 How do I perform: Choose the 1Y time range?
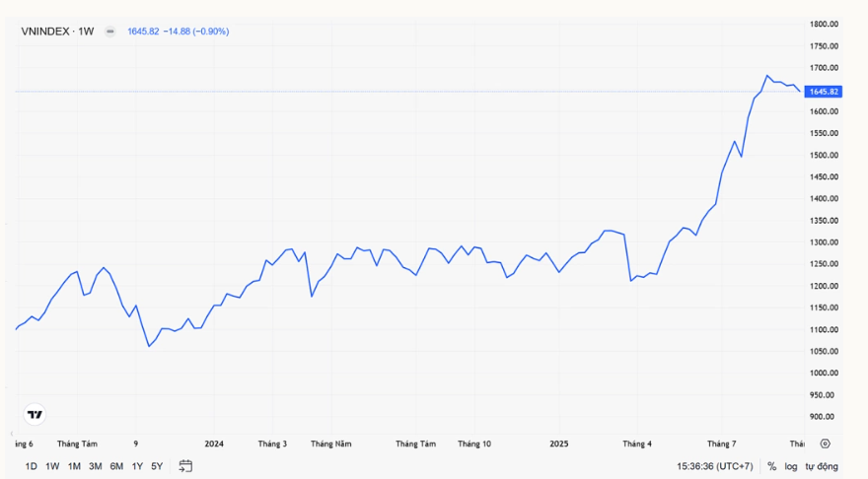pos(137,466)
